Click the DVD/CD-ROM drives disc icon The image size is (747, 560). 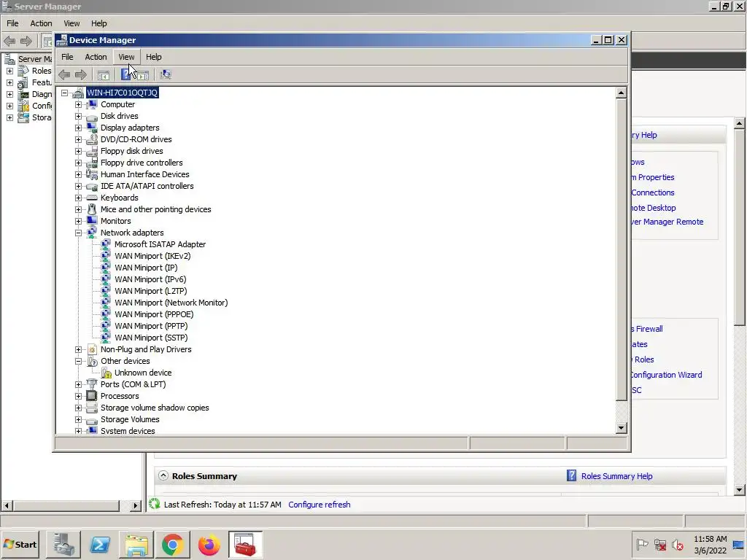click(92, 139)
